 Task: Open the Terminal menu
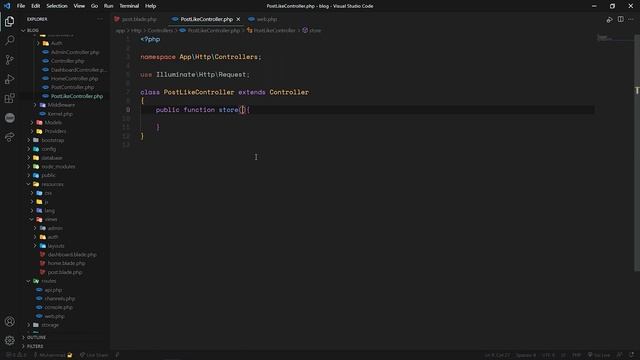click(x=129, y=6)
